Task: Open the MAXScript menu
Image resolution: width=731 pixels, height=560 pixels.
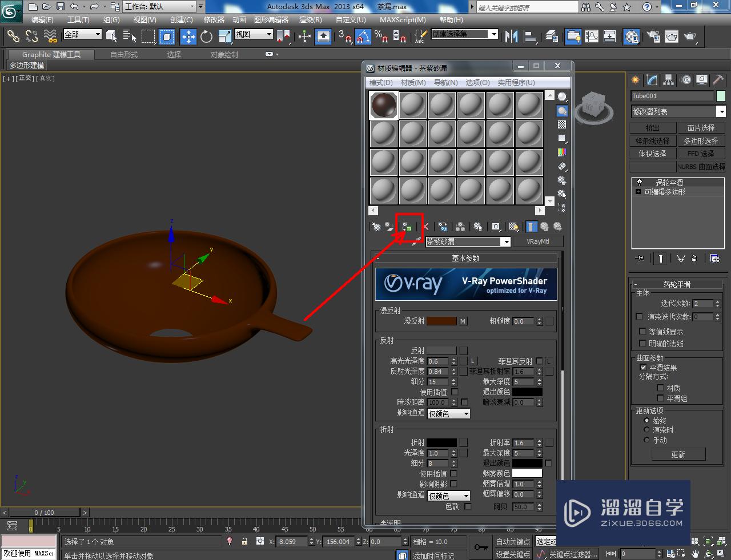Action: 403,19
